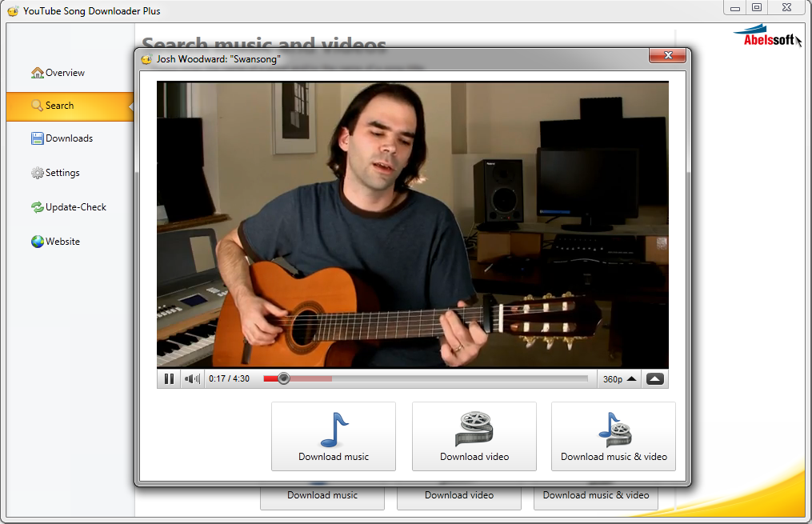
Task: Click Download video in the Swansong dialog
Action: pyautogui.click(x=474, y=437)
